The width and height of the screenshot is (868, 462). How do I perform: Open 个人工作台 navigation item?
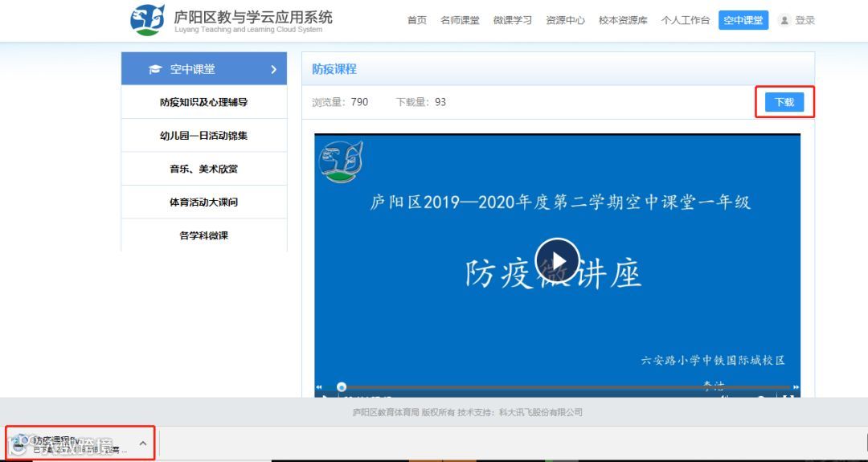click(686, 20)
